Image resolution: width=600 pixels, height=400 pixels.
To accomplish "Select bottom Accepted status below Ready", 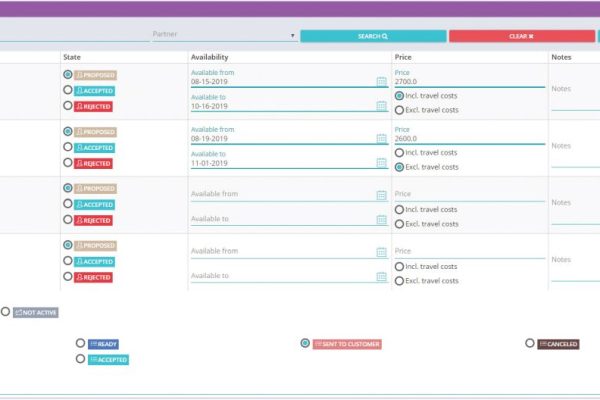I will pyautogui.click(x=80, y=359).
